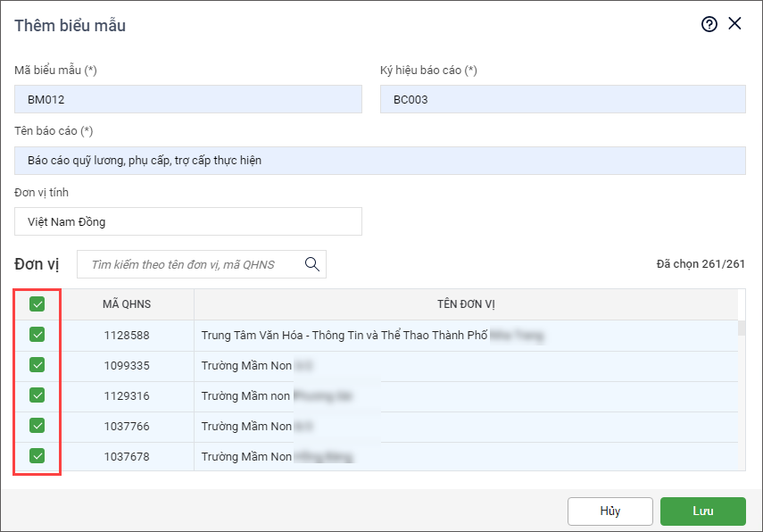
Task: Deselect checkbox for unit 1037766
Action: [x=37, y=426]
